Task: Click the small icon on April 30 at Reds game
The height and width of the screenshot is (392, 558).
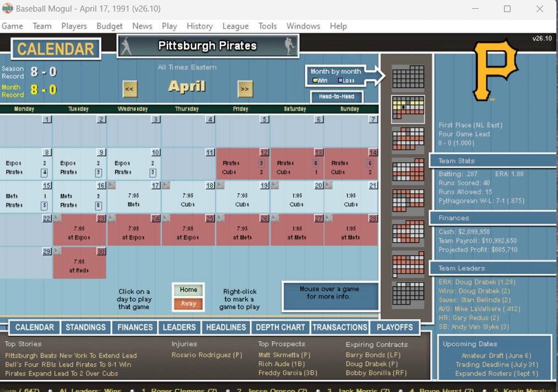Action: click(58, 252)
